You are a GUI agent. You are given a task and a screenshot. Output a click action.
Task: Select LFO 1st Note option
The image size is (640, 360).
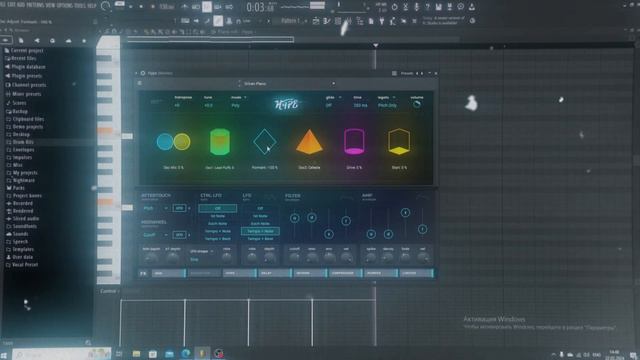pyautogui.click(x=260, y=216)
